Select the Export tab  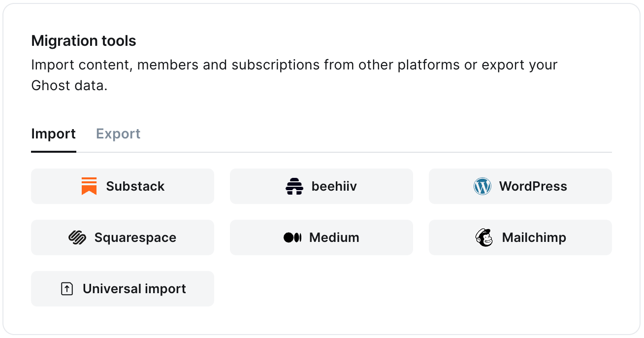click(x=118, y=134)
